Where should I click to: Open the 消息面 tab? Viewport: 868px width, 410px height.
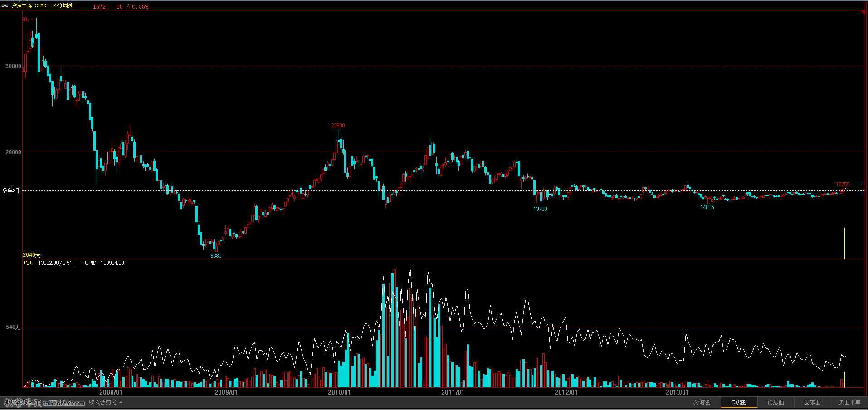click(775, 402)
